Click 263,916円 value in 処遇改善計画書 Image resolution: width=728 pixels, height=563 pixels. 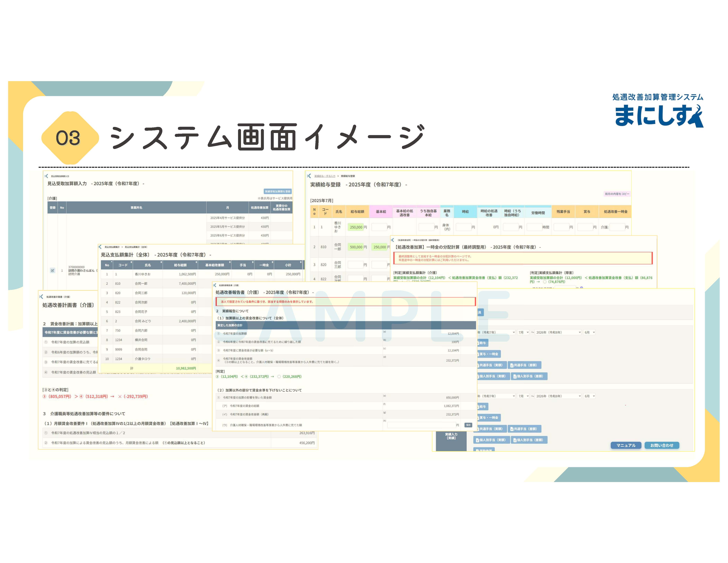[x=307, y=433]
